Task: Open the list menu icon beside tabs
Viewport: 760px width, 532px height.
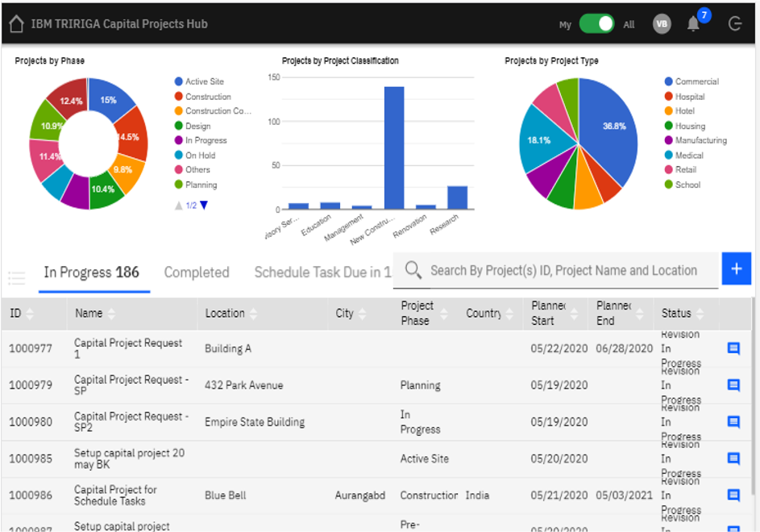Action: tap(16, 278)
